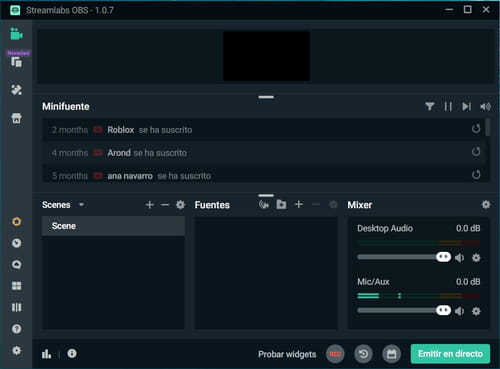Click the ana navarro name in events
The height and width of the screenshot is (369, 500).
pyautogui.click(x=130, y=176)
